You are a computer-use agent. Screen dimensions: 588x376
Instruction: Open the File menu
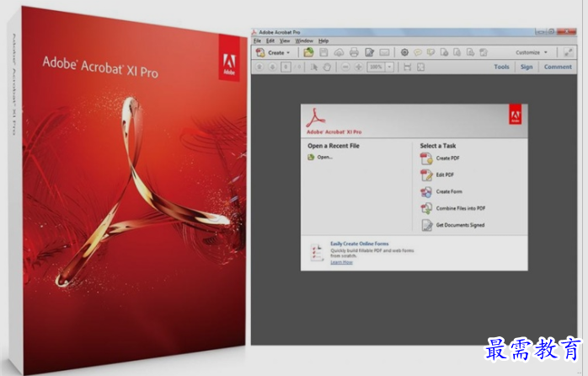257,41
